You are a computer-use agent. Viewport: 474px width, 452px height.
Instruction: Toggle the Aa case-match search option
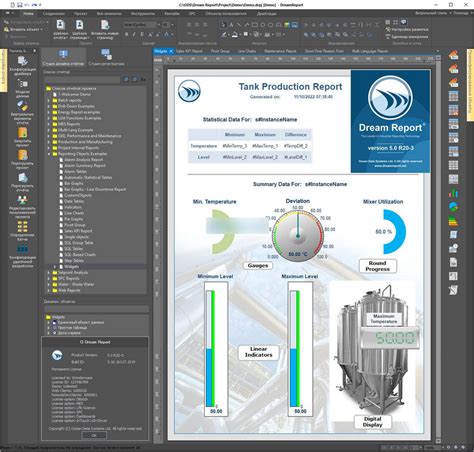coord(143,79)
